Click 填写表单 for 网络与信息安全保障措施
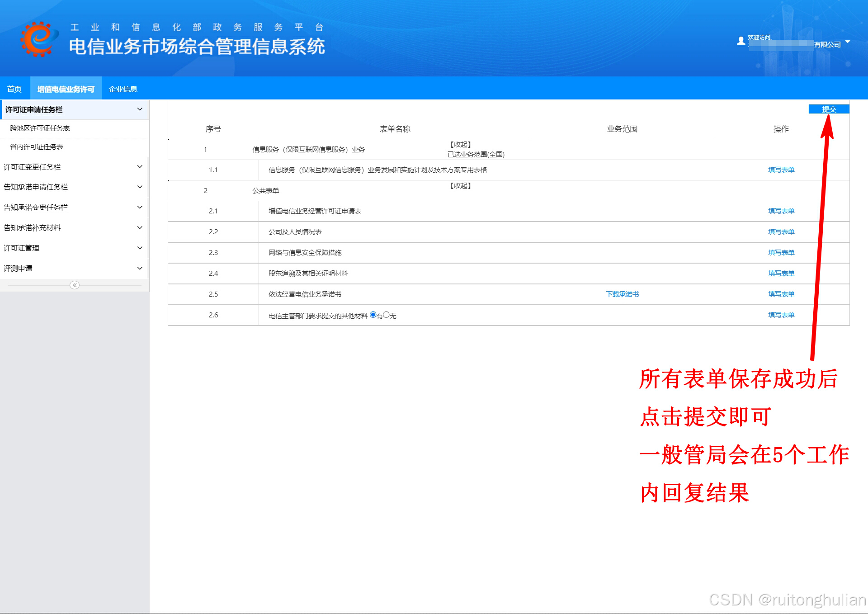Screen dimensions: 868x614 [781, 253]
